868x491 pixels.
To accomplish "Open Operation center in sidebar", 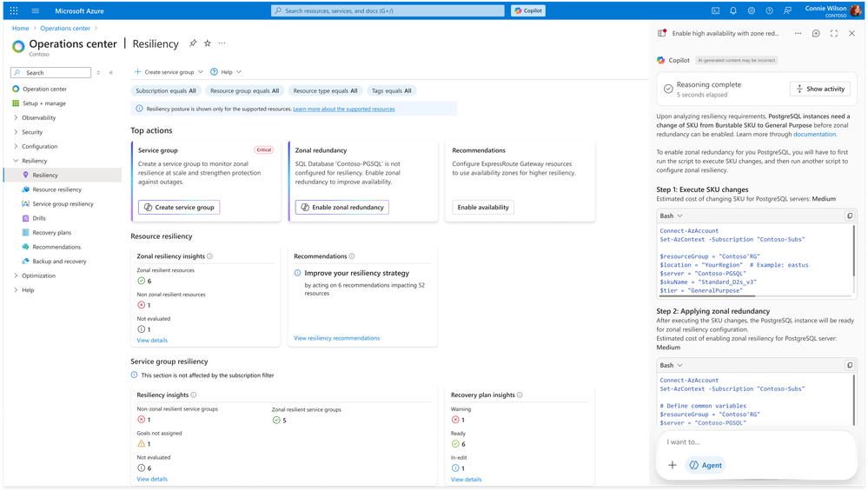I will click(x=44, y=89).
